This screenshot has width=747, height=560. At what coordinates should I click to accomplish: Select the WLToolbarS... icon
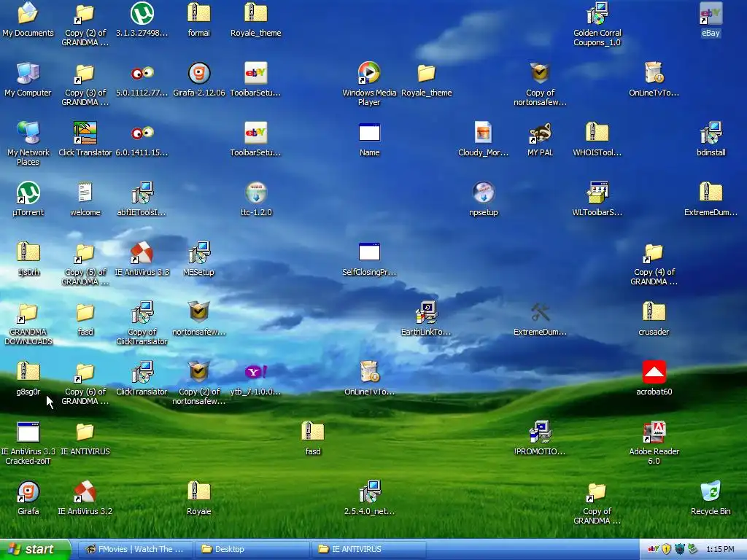tap(597, 192)
